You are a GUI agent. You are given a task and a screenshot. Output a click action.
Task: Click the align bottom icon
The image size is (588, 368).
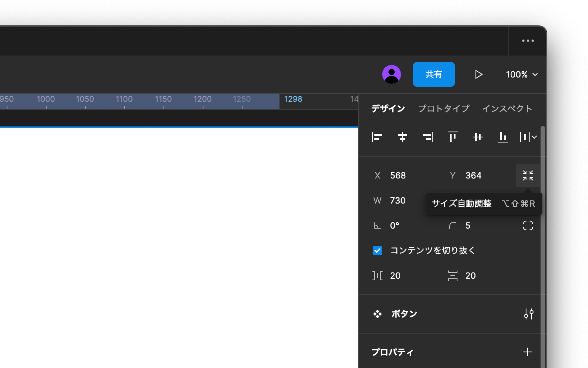(503, 137)
